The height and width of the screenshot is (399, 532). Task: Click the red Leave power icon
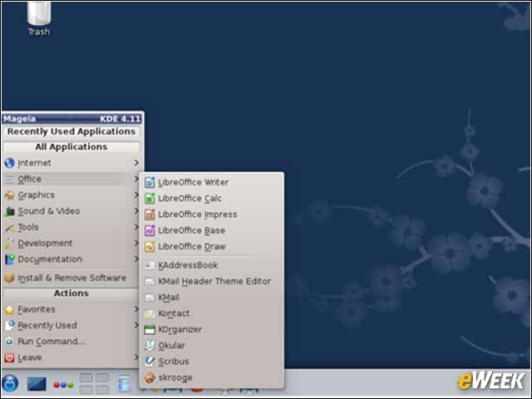(9, 357)
